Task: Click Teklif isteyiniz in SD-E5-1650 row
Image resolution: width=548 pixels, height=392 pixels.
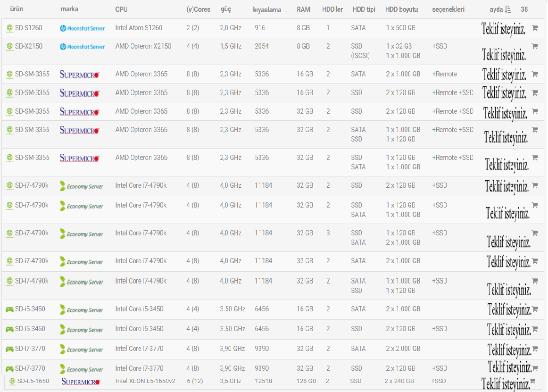Action: [506, 384]
